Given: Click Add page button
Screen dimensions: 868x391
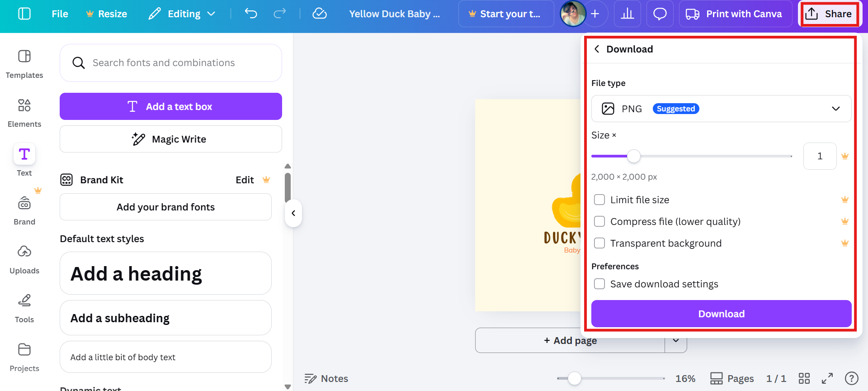Looking at the screenshot, I should pyautogui.click(x=570, y=340).
